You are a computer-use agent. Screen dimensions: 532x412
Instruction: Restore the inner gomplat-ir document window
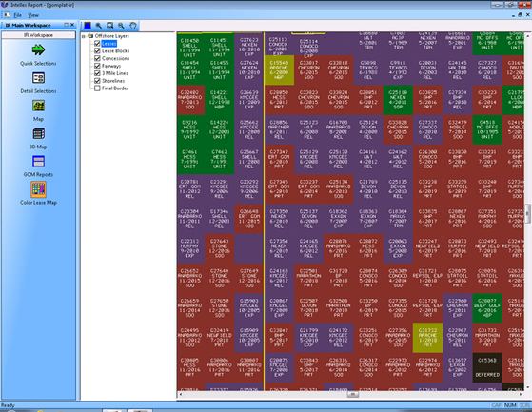[x=520, y=15]
